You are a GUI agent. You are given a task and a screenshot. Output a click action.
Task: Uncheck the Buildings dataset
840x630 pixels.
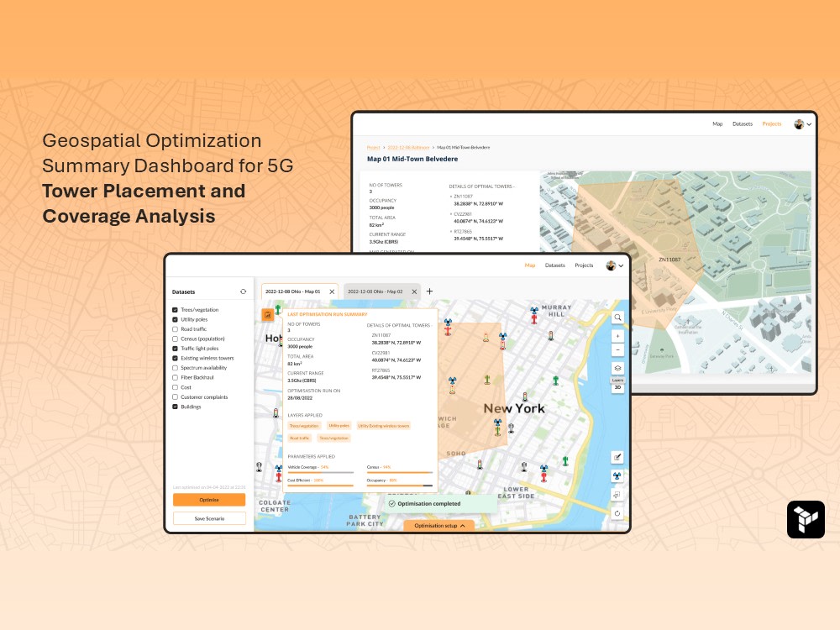pyautogui.click(x=176, y=407)
